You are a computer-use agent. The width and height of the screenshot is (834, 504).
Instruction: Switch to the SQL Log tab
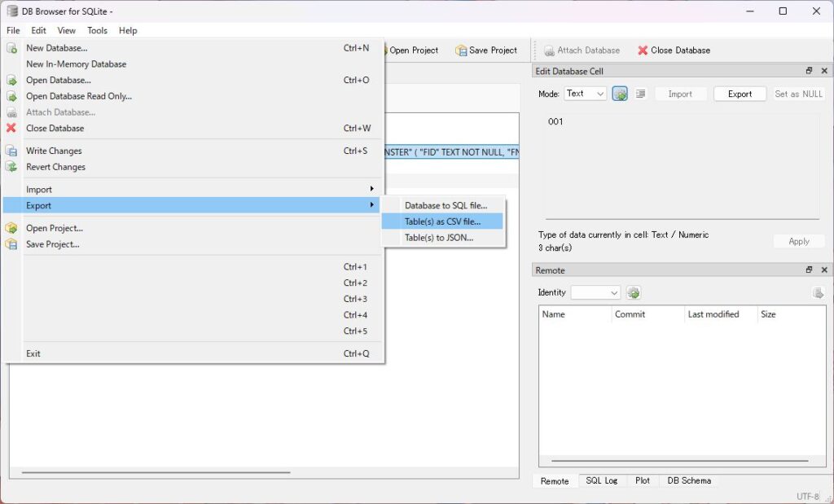pyautogui.click(x=601, y=481)
